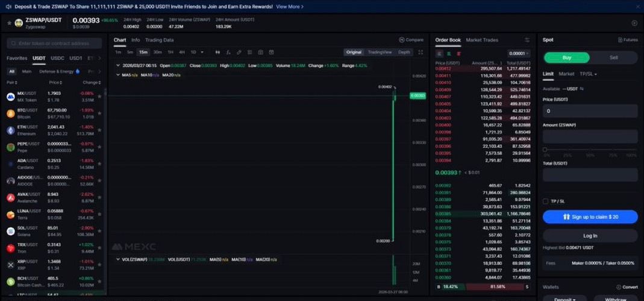Switch to the Market Trades tab

482,40
